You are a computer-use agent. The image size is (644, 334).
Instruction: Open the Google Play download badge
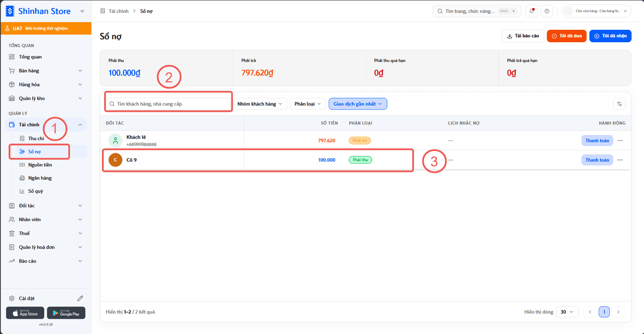66,313
